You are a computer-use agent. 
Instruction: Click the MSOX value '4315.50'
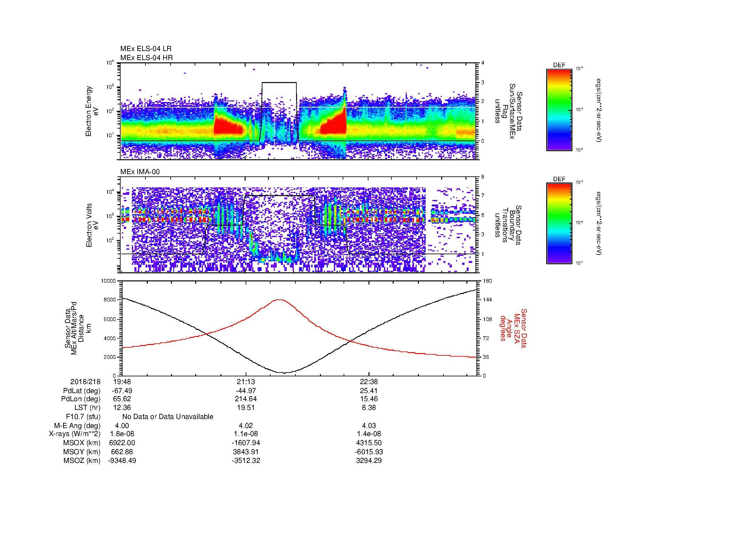click(x=369, y=443)
